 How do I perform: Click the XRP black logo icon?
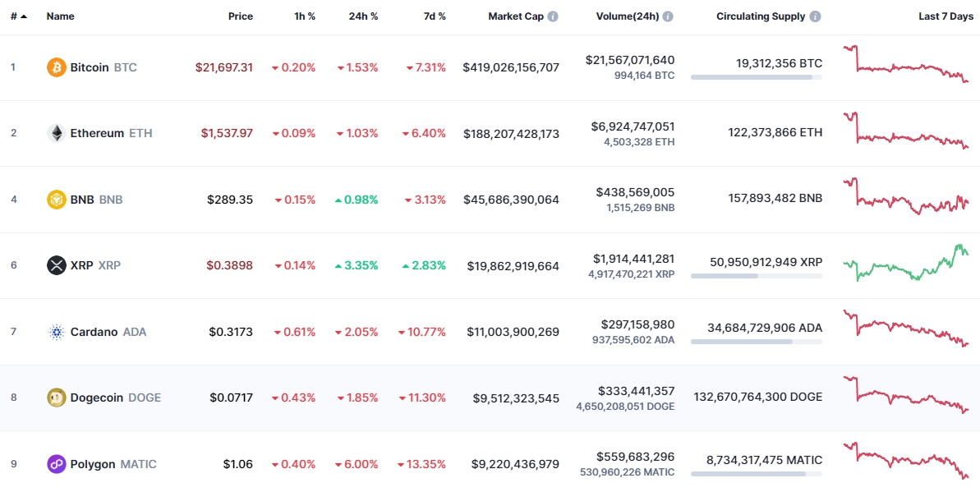[x=56, y=265]
